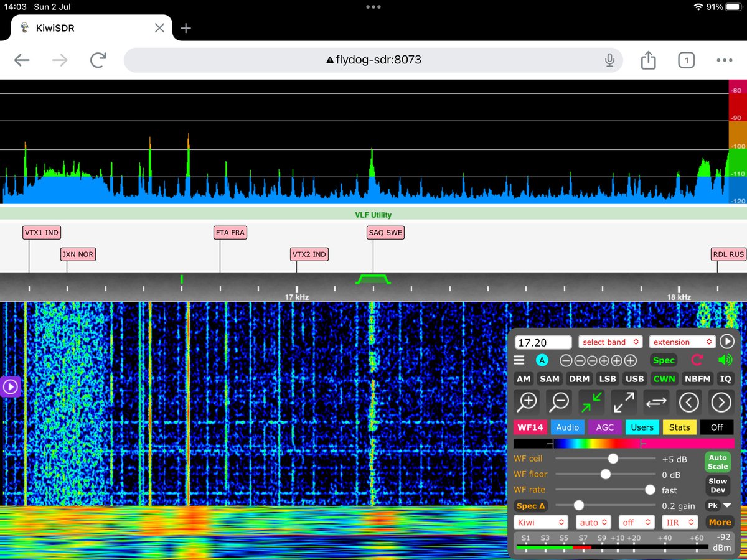Click the Pk peak button
The height and width of the screenshot is (560, 747).
point(712,506)
